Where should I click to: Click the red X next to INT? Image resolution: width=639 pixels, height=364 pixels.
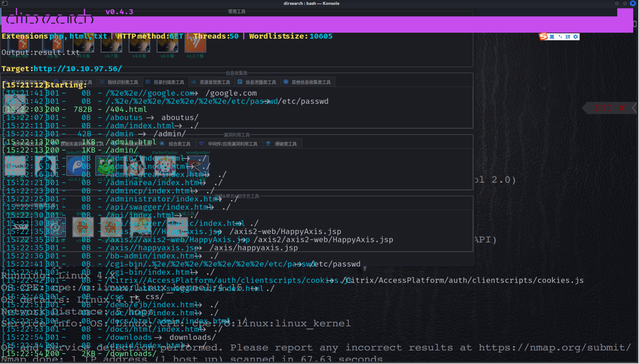pos(622,108)
